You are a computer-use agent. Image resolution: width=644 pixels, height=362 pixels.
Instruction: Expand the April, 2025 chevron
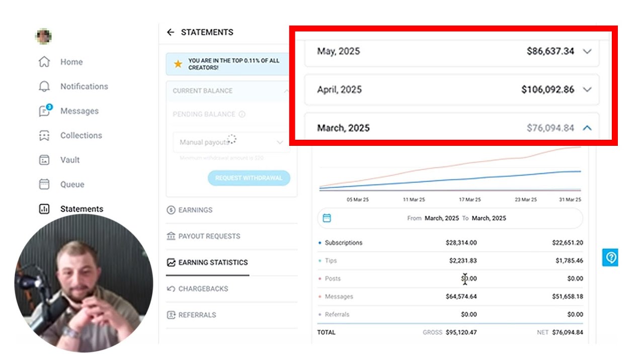tap(587, 89)
